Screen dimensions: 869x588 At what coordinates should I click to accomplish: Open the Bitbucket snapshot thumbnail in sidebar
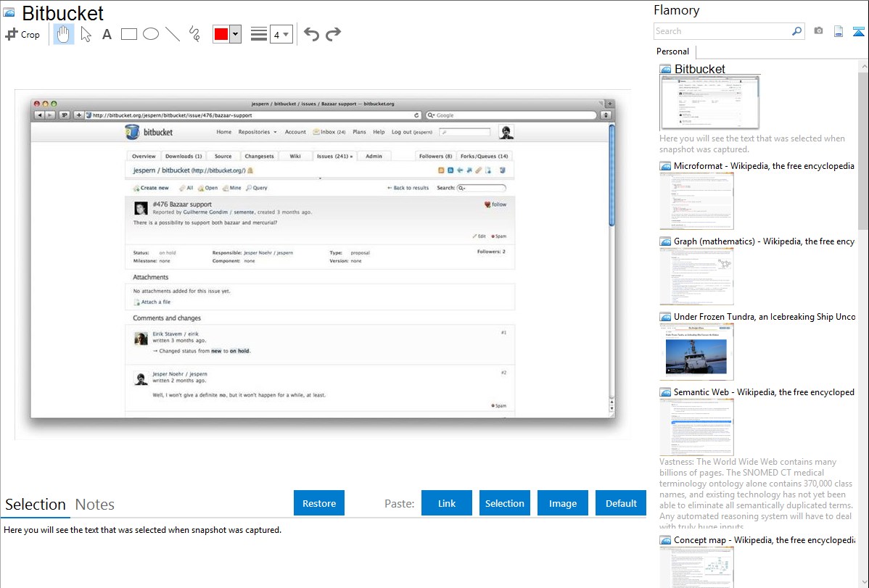pos(709,102)
